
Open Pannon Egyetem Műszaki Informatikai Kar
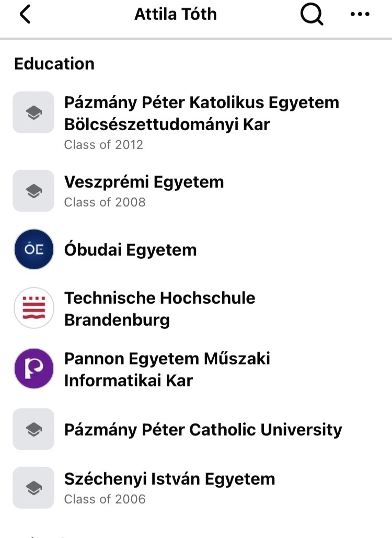pos(167,369)
